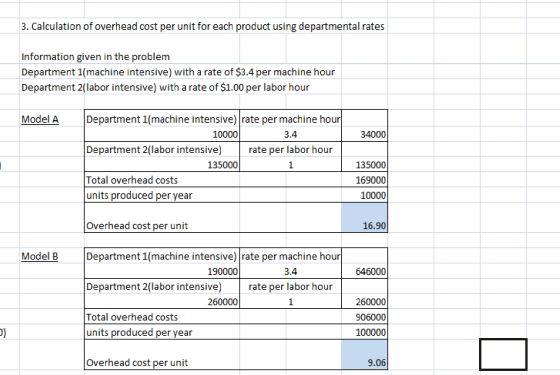Select Model A labor hours cell 135000
This screenshot has height=375, width=560.
point(162,165)
